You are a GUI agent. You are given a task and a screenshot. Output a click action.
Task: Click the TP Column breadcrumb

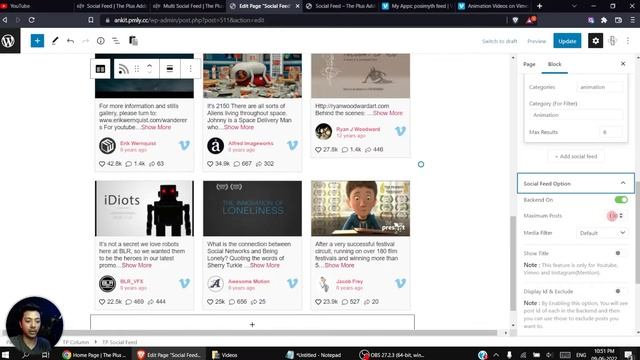click(x=76, y=342)
